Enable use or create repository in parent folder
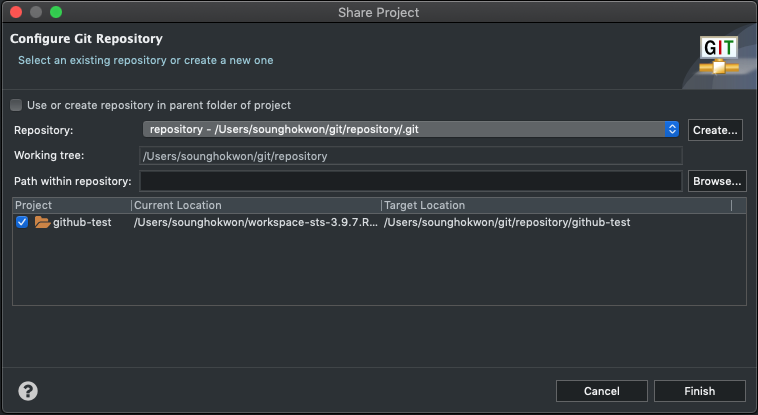The image size is (758, 415). (x=16, y=105)
